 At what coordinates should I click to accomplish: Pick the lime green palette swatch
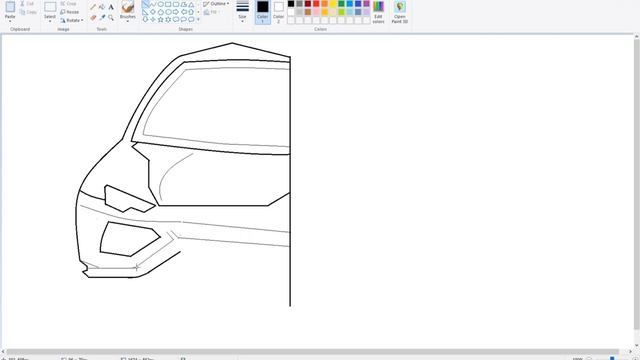coord(341,12)
